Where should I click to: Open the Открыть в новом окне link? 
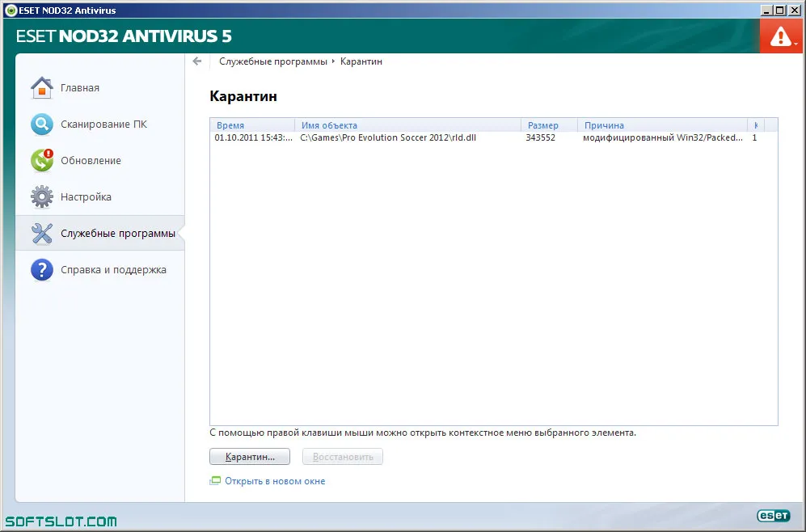pos(275,481)
